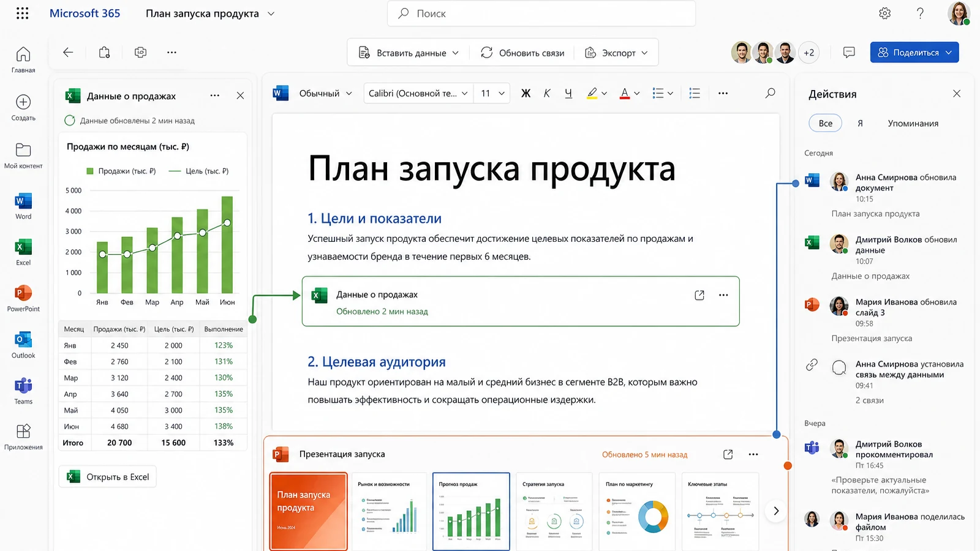This screenshot has width=980, height=551.
Task: Close the Действия panel
Action: [x=957, y=94]
